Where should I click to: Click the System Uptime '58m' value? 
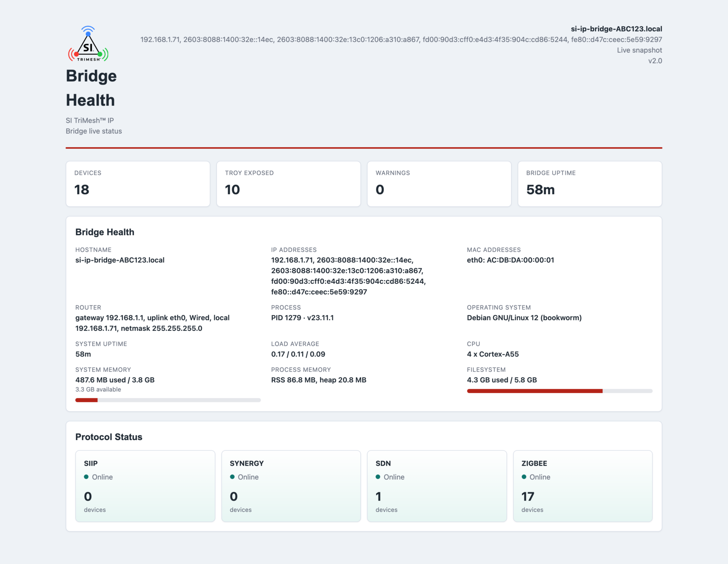83,354
